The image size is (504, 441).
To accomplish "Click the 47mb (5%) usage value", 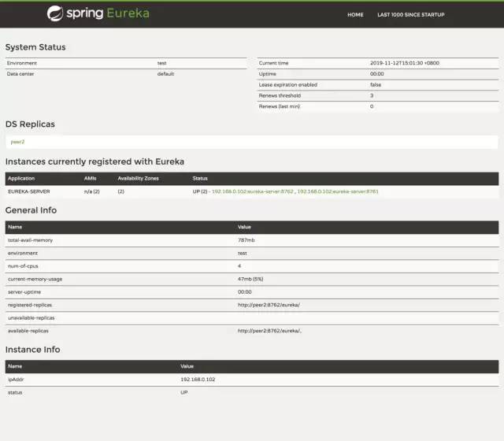I will pyautogui.click(x=250, y=279).
